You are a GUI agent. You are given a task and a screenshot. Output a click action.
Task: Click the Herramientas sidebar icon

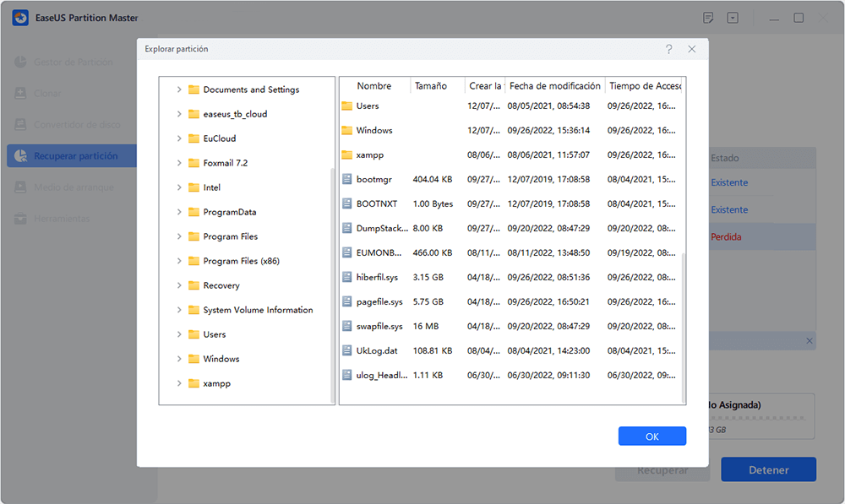tap(20, 218)
